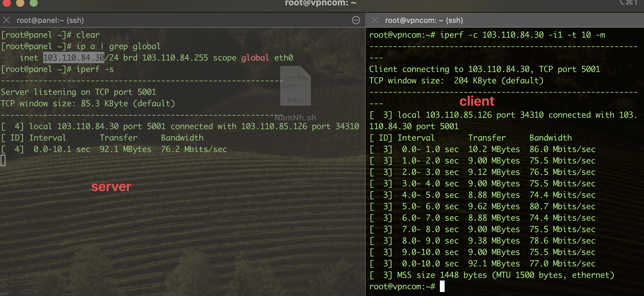Click the highlighted IP 103.110.84.30
The height and width of the screenshot is (296, 644).
pos(74,58)
